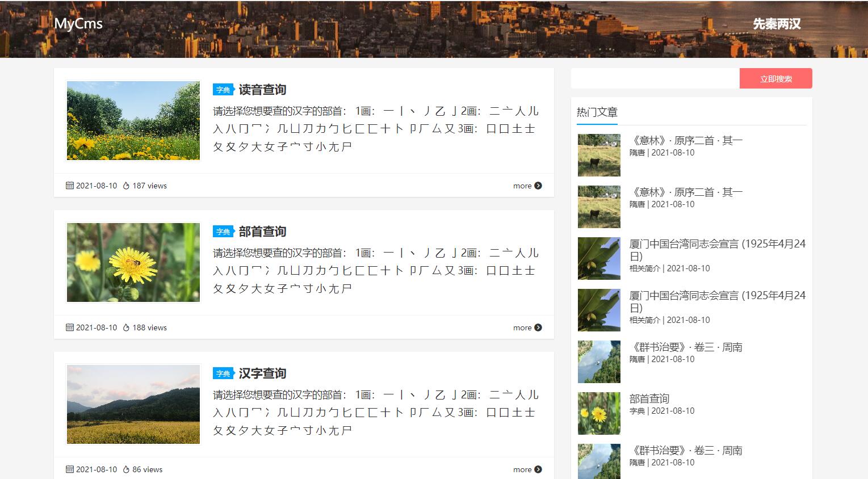Click last 《群书治要》 river thumbnail in sidebar
This screenshot has width=868, height=479.
tap(599, 461)
